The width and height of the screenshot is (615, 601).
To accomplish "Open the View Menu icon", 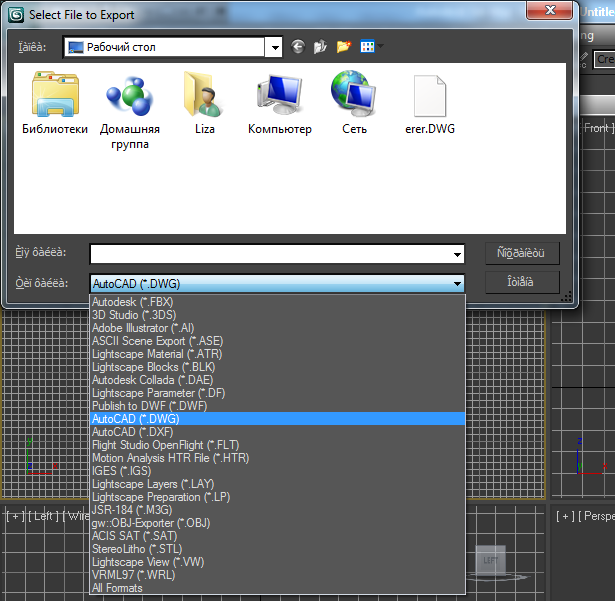I will point(369,47).
